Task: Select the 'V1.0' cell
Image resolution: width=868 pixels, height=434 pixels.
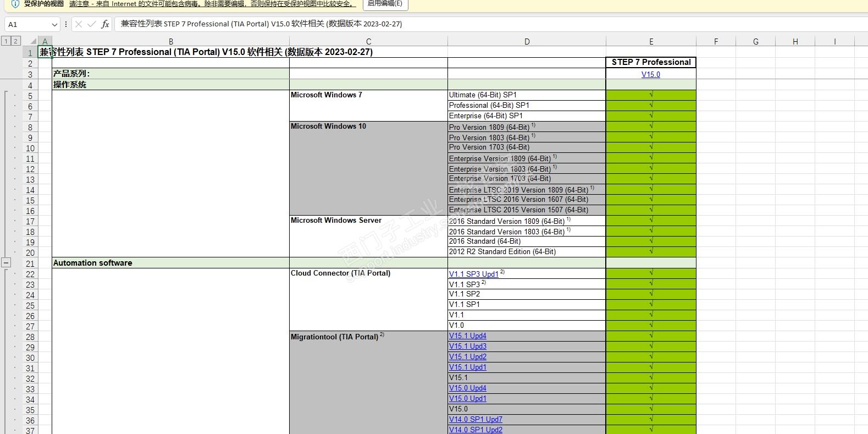Action: tap(527, 326)
